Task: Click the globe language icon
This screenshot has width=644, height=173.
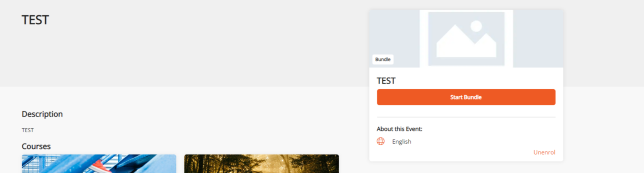Action: [380, 141]
